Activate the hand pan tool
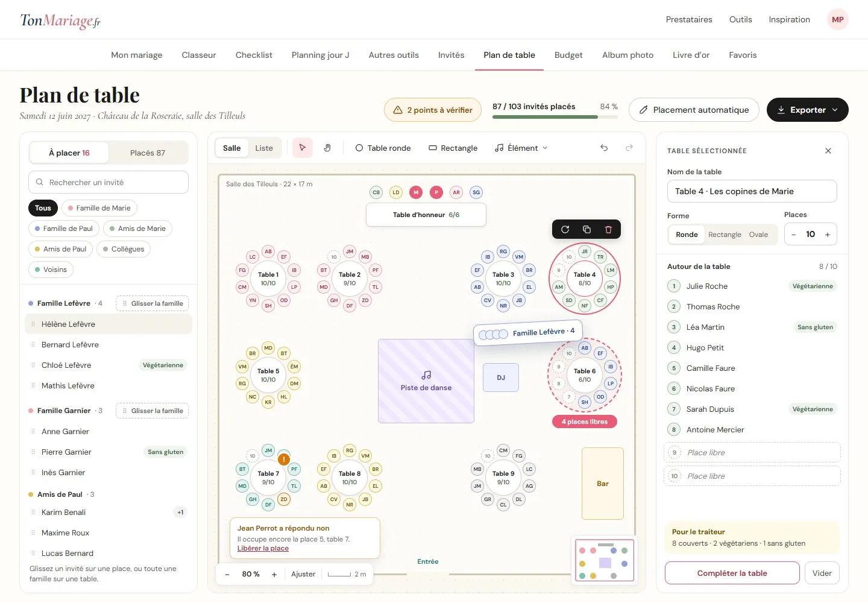 coord(327,148)
